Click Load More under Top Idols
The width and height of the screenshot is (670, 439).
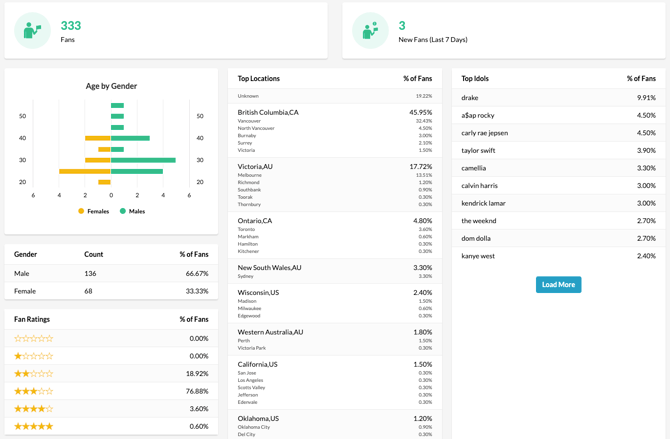coord(558,285)
